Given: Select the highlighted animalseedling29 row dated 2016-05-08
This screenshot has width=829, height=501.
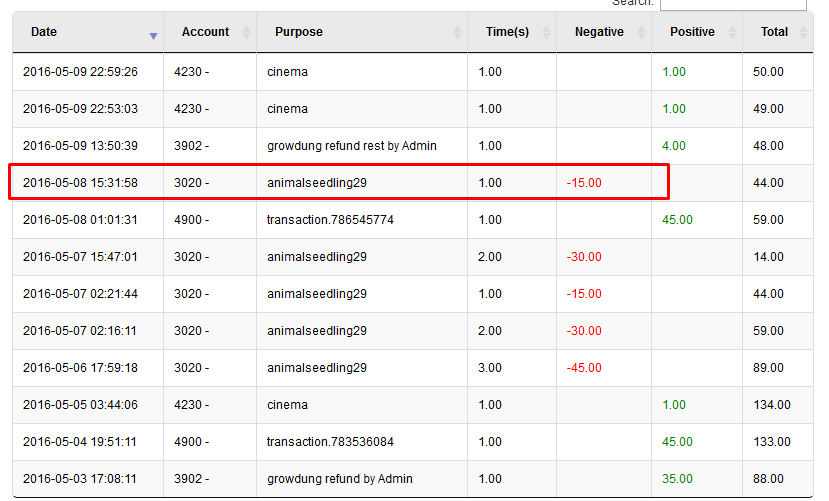Looking at the screenshot, I should (x=413, y=183).
